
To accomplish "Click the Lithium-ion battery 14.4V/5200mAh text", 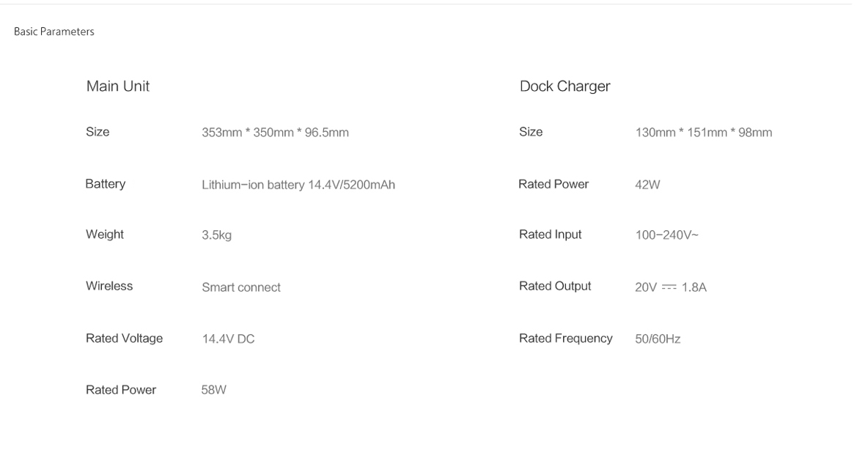I will [x=298, y=185].
